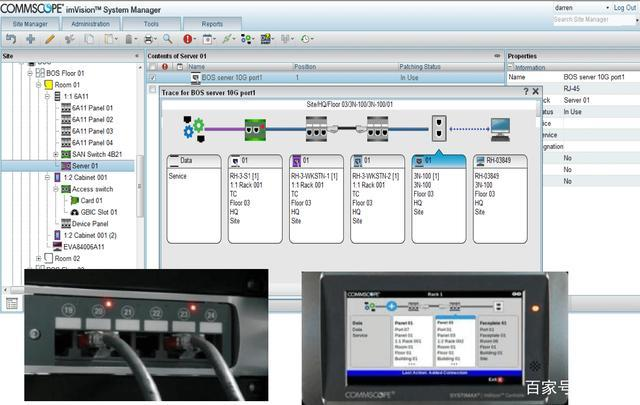Collapse the Access switch node
This screenshot has width=640, height=405.
coord(56,189)
